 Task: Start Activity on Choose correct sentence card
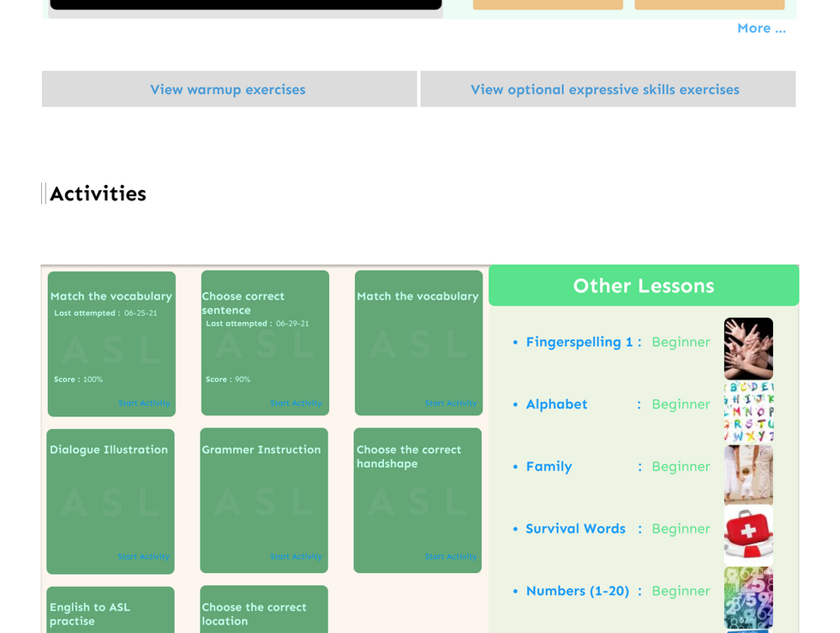[297, 403]
